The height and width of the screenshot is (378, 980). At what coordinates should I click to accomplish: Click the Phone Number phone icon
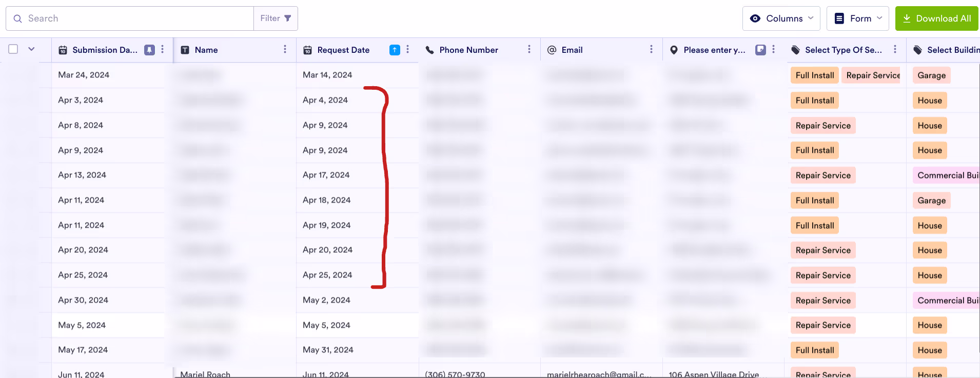coord(430,50)
